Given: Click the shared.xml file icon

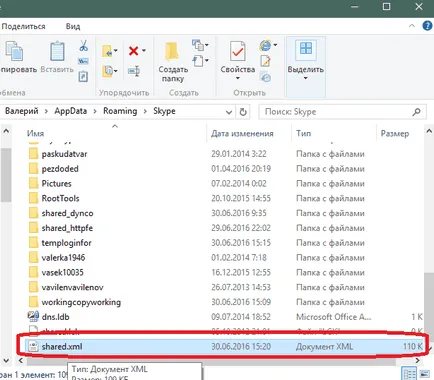Looking at the screenshot, I should point(33,346).
